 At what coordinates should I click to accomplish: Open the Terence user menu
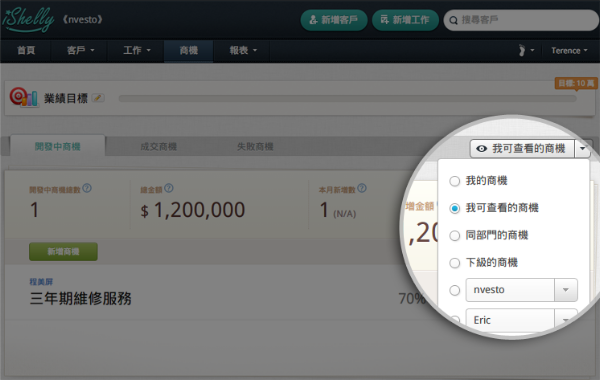coord(569,51)
